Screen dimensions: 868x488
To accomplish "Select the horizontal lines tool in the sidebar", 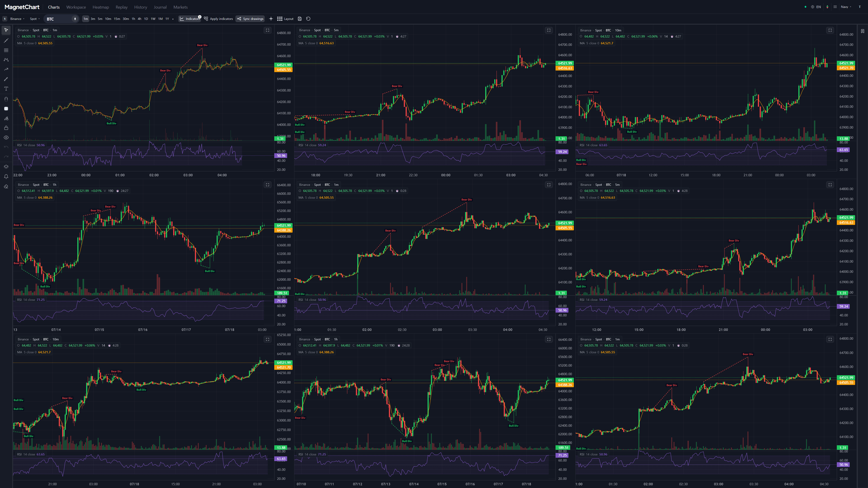I will click(6, 50).
